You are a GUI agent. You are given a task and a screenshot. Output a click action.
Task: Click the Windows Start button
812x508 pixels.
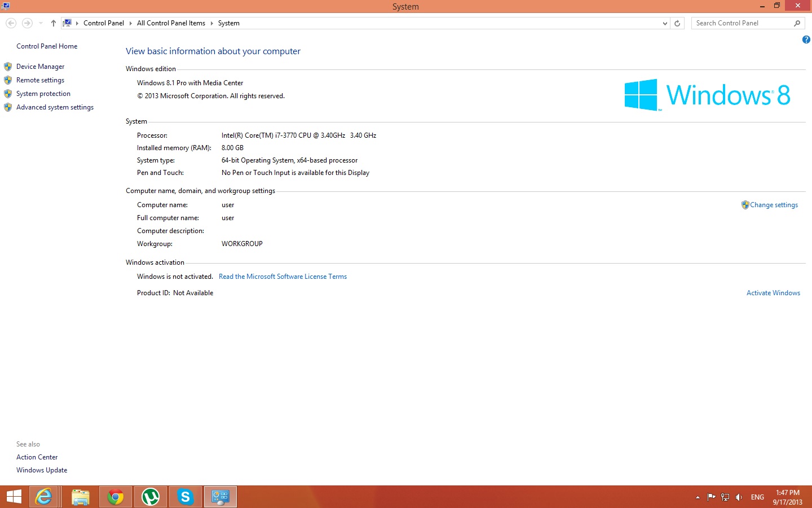[x=14, y=497]
